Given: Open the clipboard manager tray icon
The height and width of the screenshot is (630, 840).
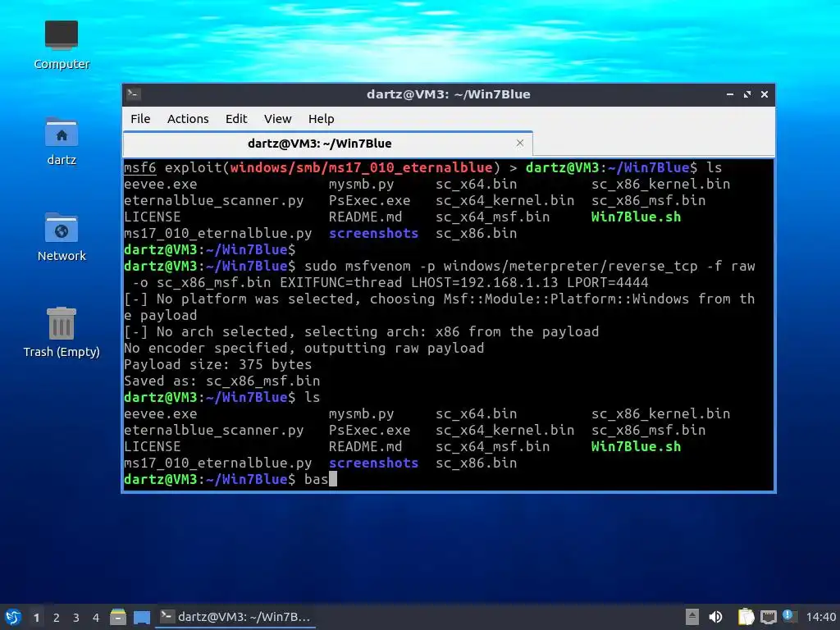Looking at the screenshot, I should (x=746, y=617).
